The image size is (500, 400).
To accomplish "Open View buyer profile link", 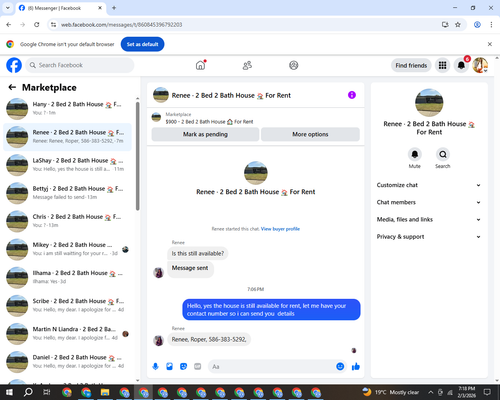I will [x=280, y=229].
